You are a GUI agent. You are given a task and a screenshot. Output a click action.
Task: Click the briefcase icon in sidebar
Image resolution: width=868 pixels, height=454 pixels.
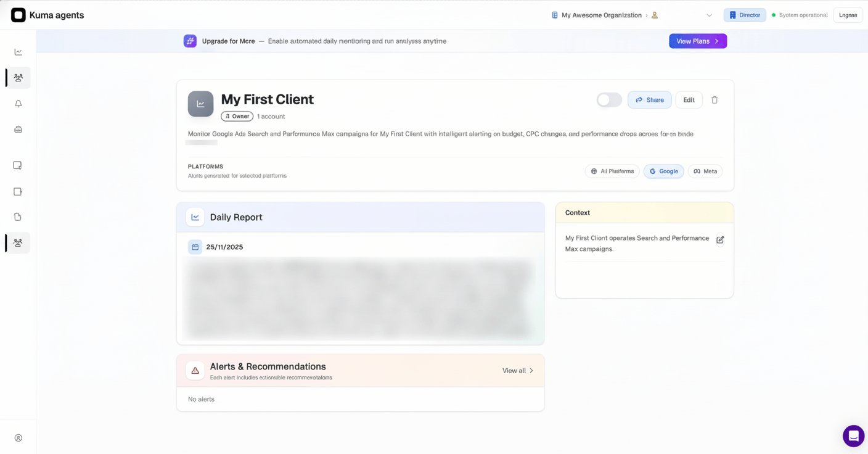[18, 130]
